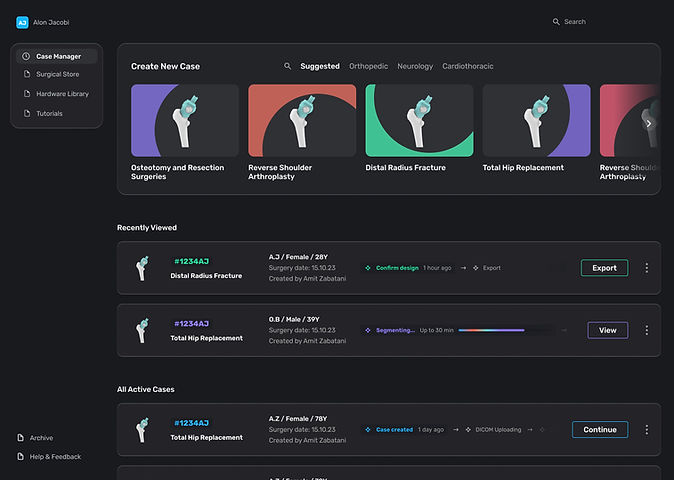Click the search magnifier in Create New Case
The height and width of the screenshot is (480, 674).
288,66
